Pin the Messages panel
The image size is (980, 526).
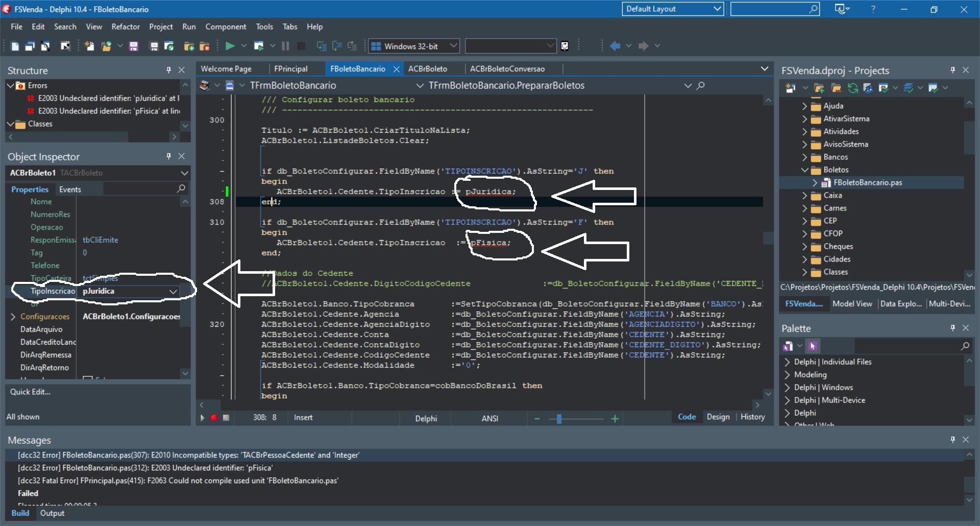952,440
